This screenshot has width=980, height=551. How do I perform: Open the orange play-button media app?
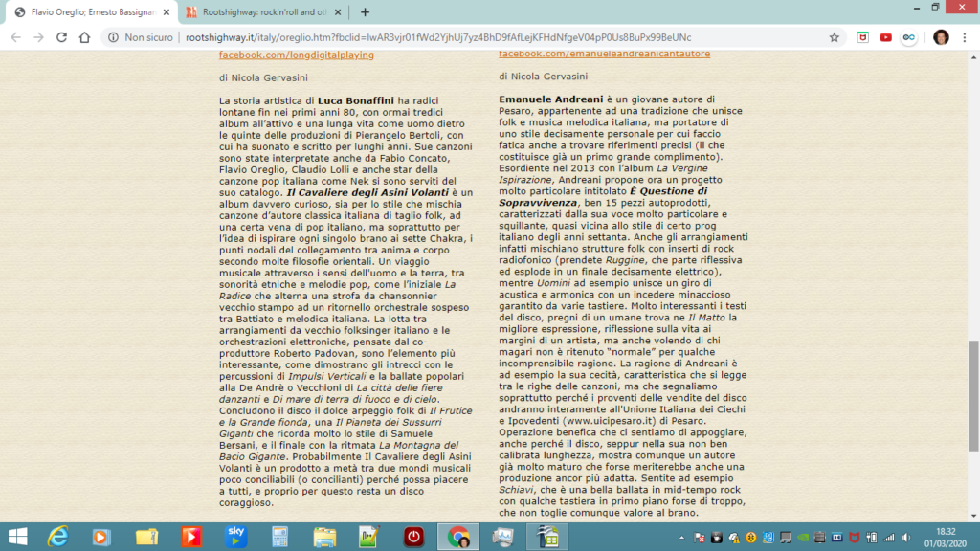pos(191,537)
